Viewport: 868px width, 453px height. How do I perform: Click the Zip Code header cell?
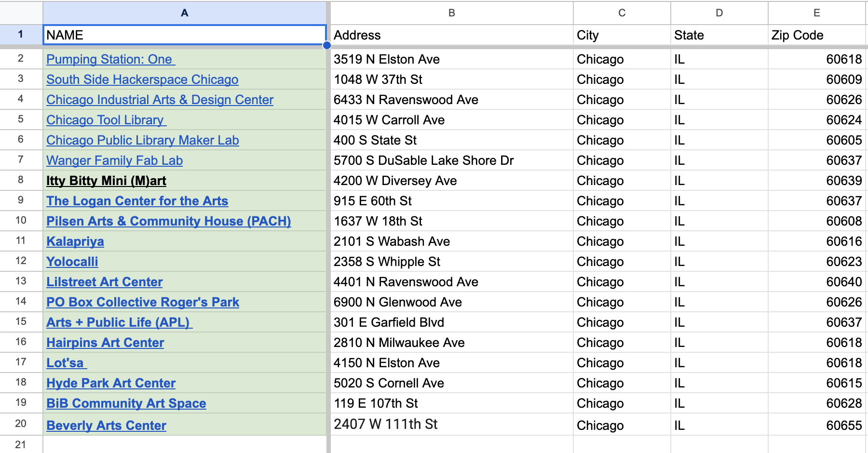click(x=817, y=35)
